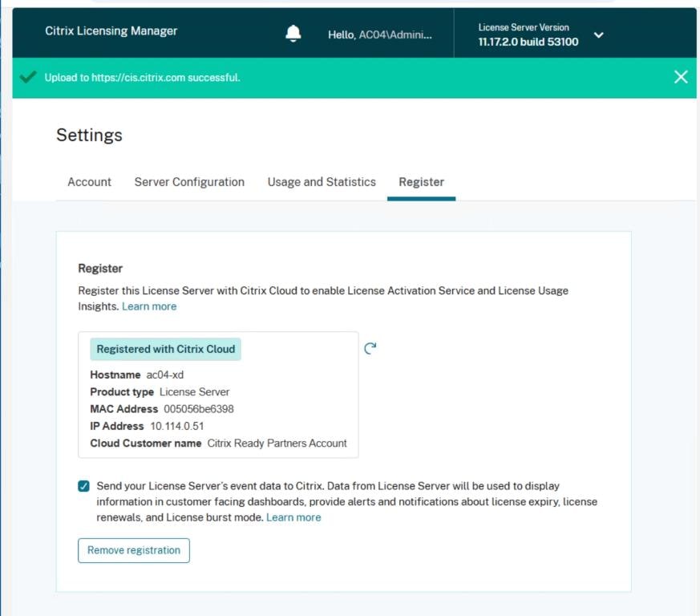Select the Register tab

pyautogui.click(x=422, y=182)
